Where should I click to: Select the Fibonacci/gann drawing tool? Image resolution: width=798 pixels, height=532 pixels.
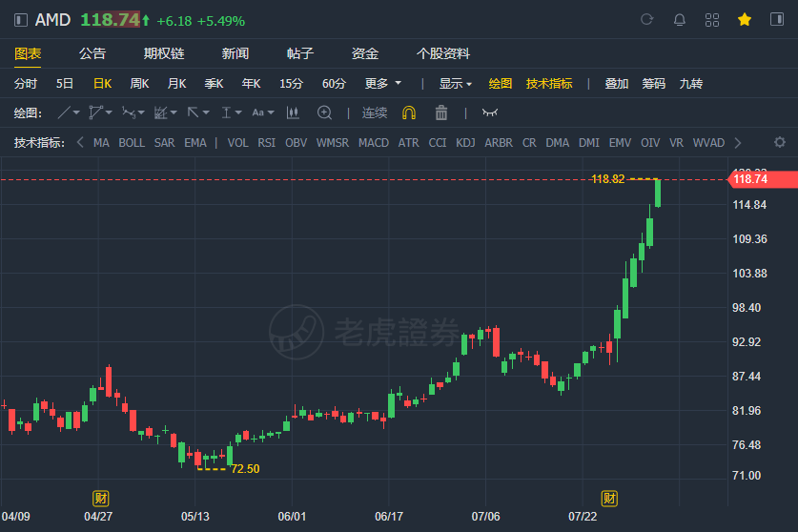coord(161,113)
